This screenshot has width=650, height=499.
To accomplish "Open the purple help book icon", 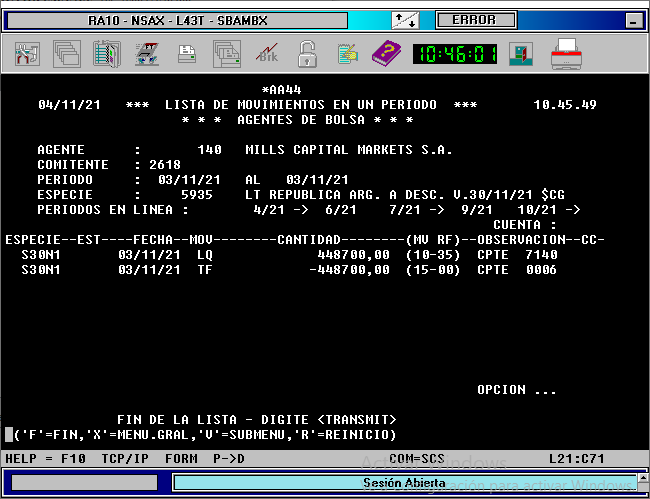I will 386,53.
